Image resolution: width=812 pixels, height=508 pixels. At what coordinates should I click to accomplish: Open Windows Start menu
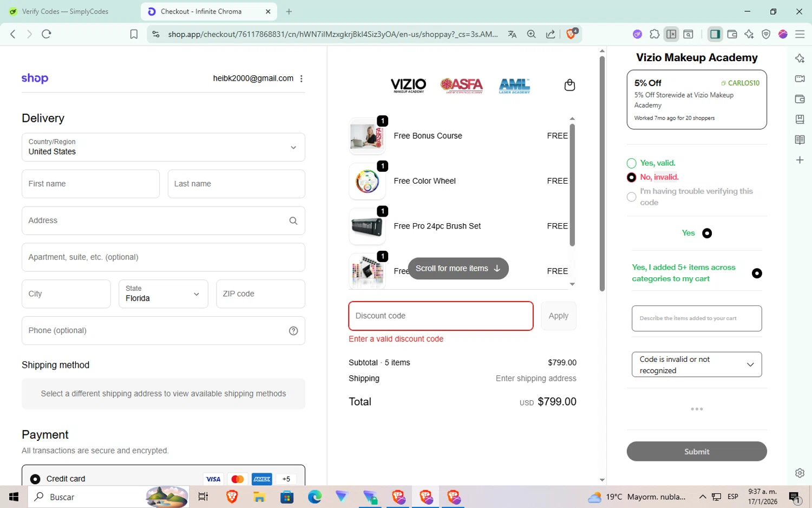pos(14,497)
